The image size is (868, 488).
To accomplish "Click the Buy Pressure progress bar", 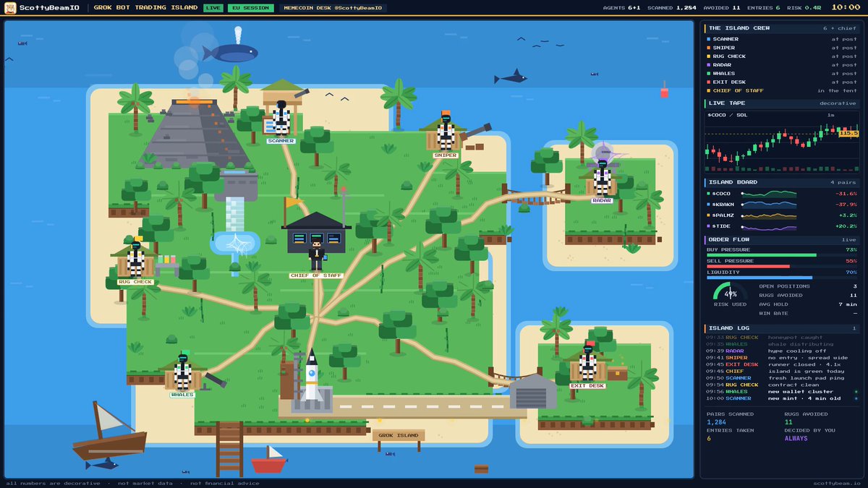I will pos(782,255).
